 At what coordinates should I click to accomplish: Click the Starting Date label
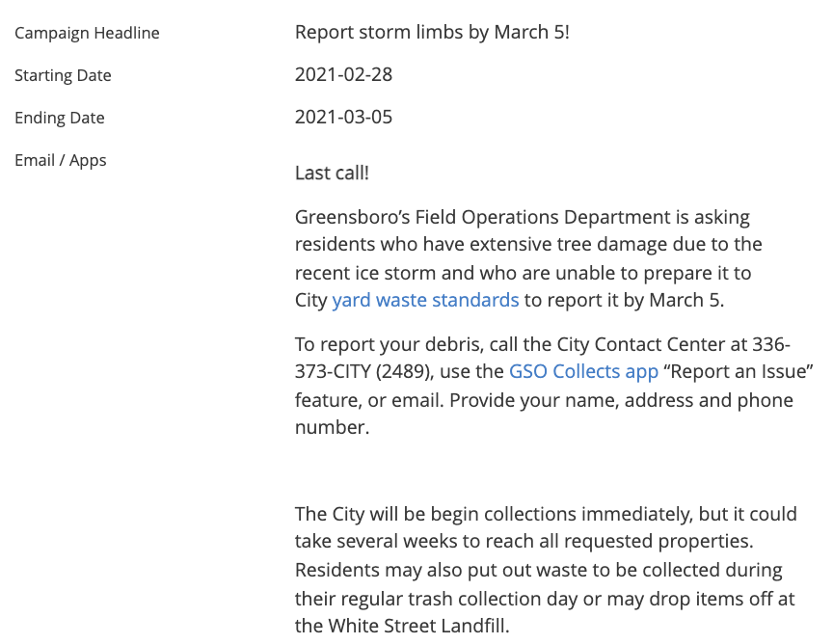[x=64, y=75]
